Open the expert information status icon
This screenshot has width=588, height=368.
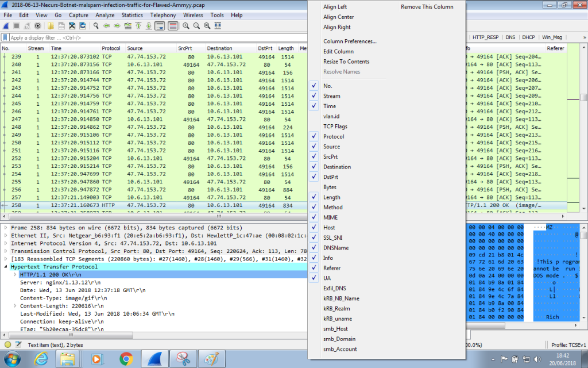[7, 345]
